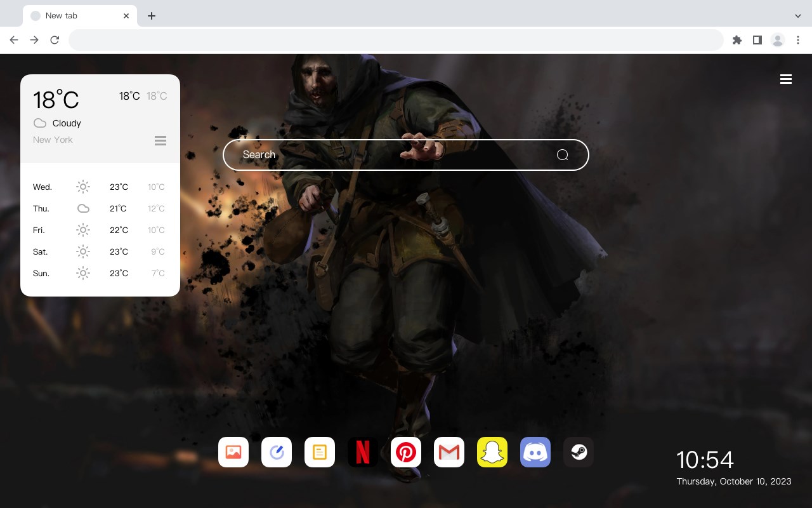Open the image gallery shortcut icon
The width and height of the screenshot is (812, 508).
point(233,452)
